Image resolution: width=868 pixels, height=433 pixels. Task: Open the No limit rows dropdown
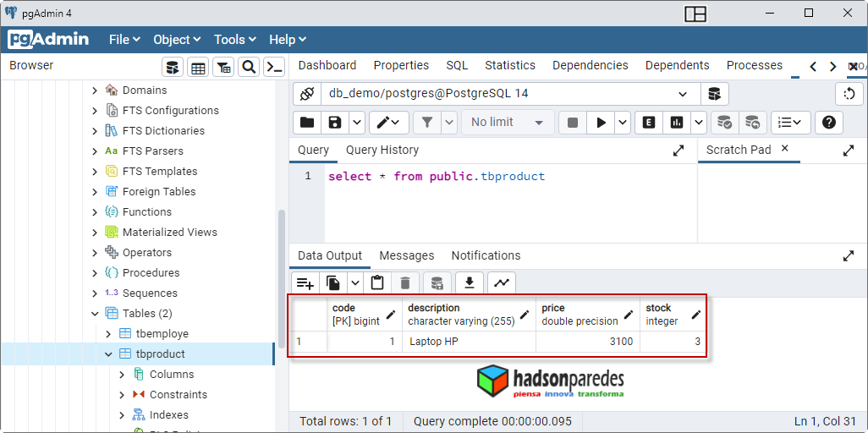click(x=508, y=123)
